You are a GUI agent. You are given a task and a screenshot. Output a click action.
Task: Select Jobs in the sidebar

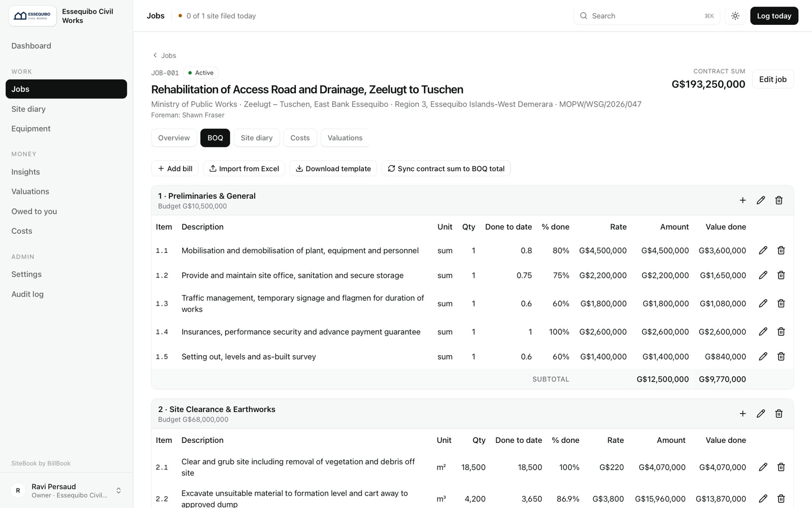pos(66,89)
